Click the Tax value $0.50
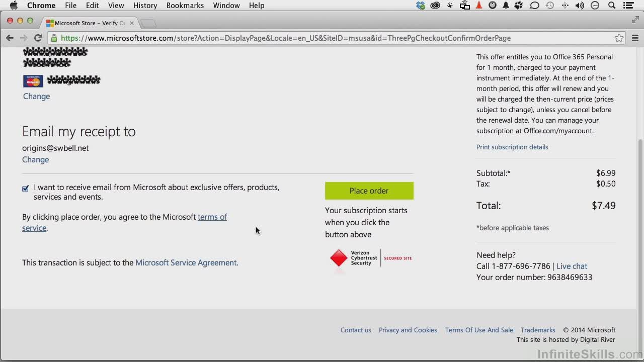The width and height of the screenshot is (644, 362). 606,184
